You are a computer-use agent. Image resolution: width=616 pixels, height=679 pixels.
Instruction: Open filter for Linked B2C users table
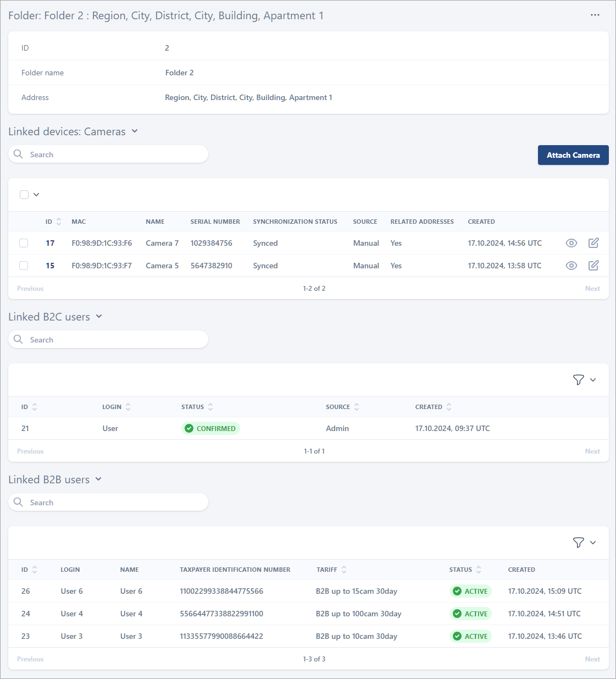tap(579, 380)
